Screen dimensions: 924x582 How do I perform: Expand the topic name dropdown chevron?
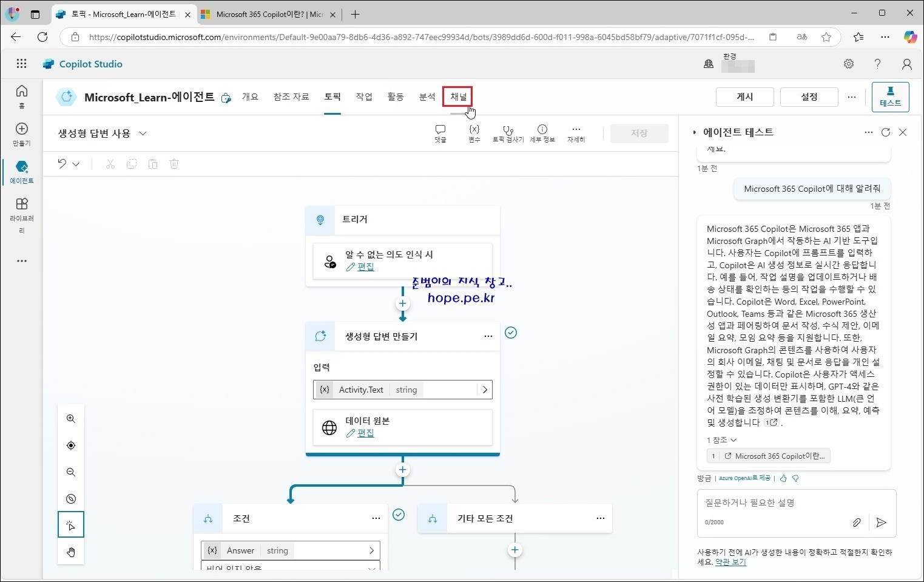click(143, 134)
